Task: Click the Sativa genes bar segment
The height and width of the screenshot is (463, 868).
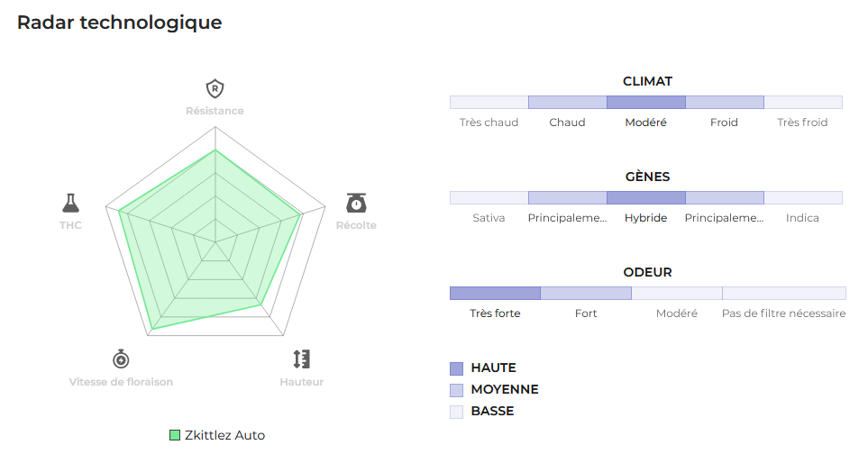Action: [x=489, y=197]
